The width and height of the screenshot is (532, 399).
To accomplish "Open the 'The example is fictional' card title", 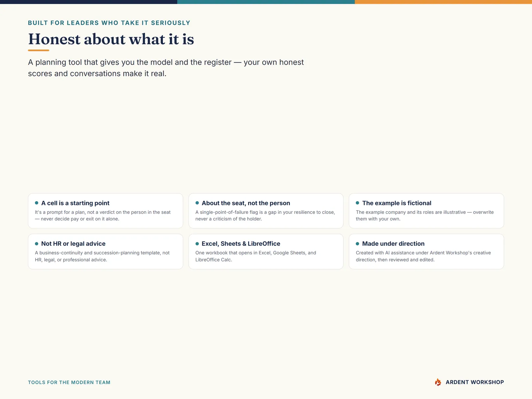I will click(x=397, y=203).
